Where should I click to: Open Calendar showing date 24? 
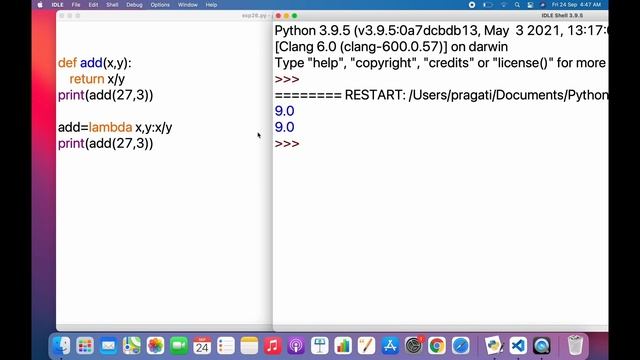click(202, 346)
